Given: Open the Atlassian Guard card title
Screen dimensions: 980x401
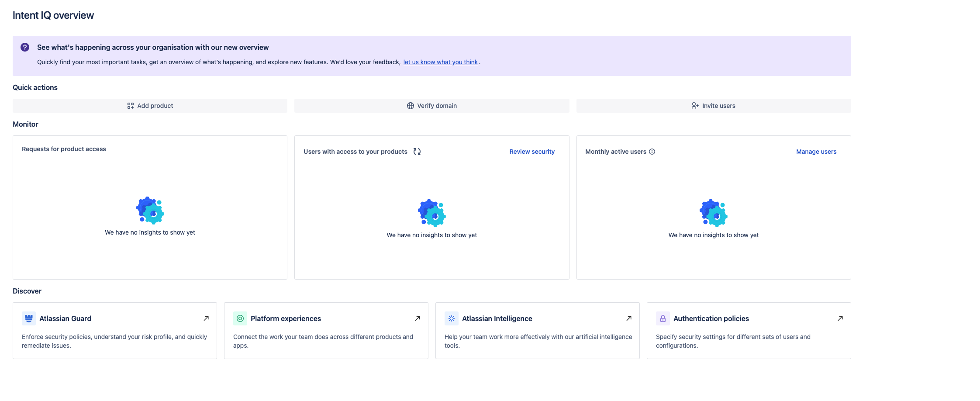Looking at the screenshot, I should [65, 318].
